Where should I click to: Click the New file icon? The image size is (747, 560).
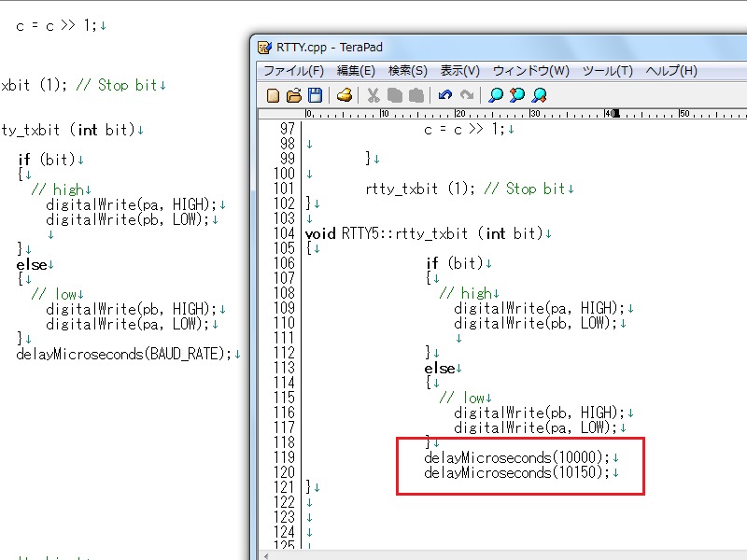(273, 95)
